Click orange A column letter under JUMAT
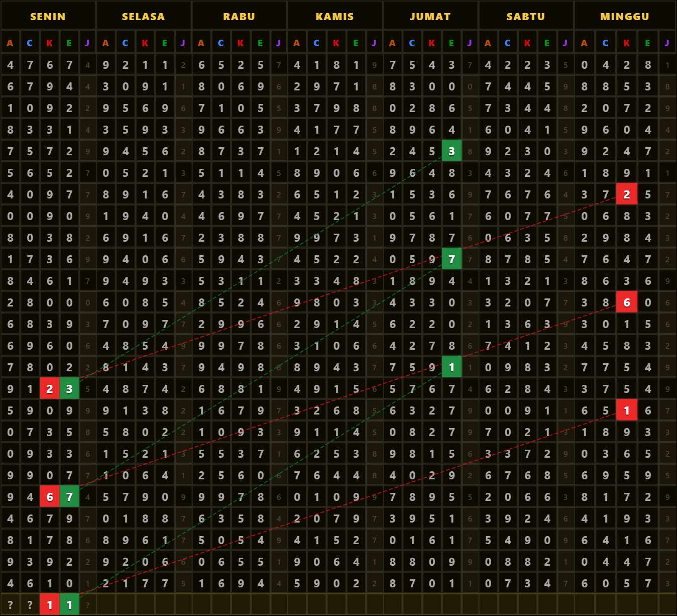Screen dimensions: 677x616 [x=392, y=43]
